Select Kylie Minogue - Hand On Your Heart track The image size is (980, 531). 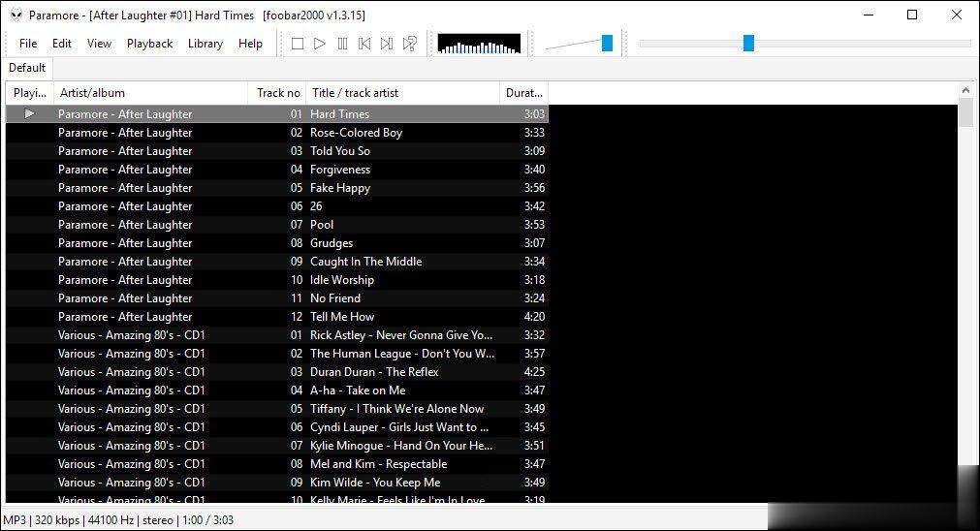277,446
